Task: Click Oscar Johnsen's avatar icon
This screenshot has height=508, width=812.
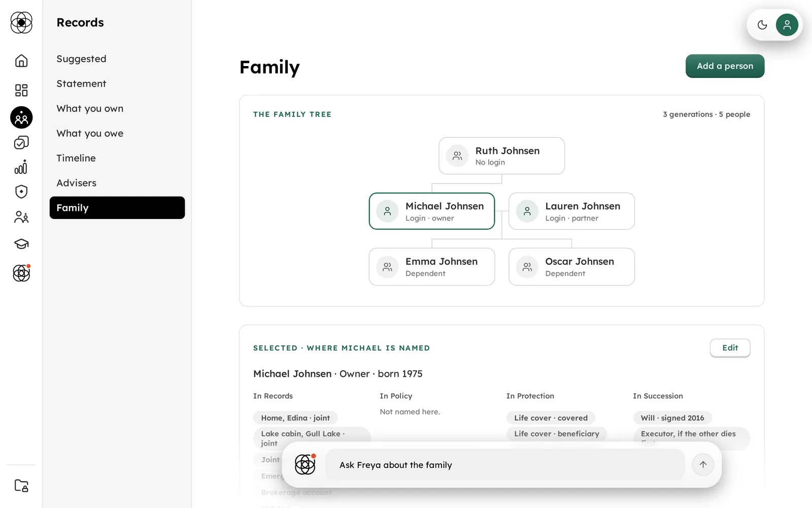Action: [x=527, y=267]
